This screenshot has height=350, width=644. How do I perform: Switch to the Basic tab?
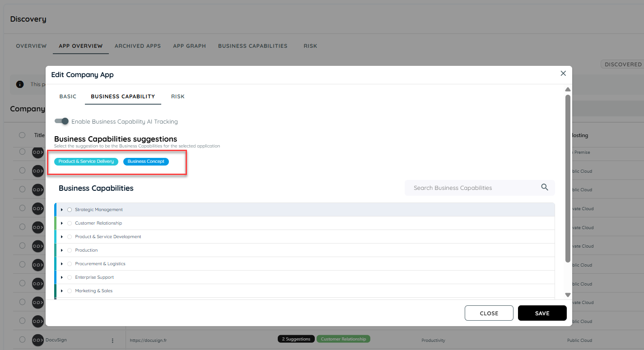[68, 97]
